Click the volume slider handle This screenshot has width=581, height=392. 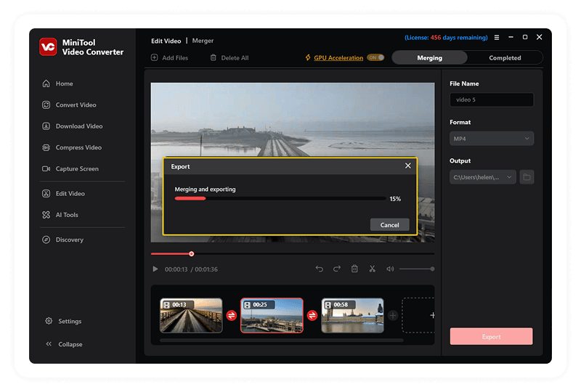coord(432,269)
